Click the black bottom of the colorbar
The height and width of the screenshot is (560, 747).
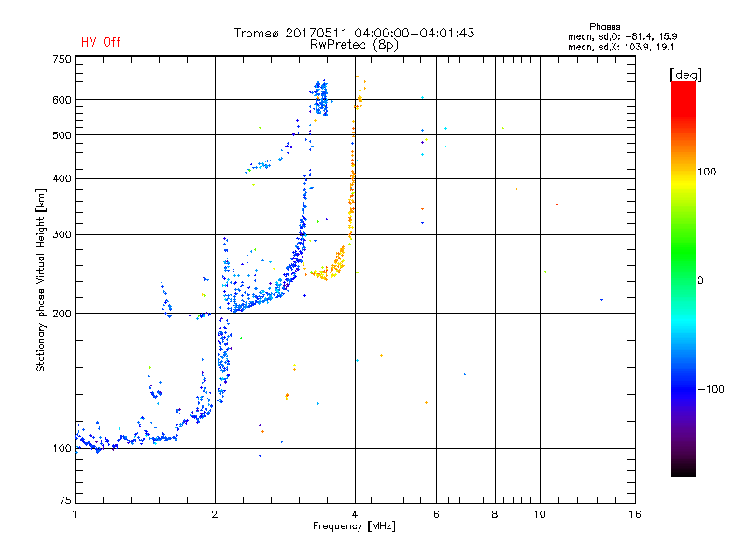point(684,469)
